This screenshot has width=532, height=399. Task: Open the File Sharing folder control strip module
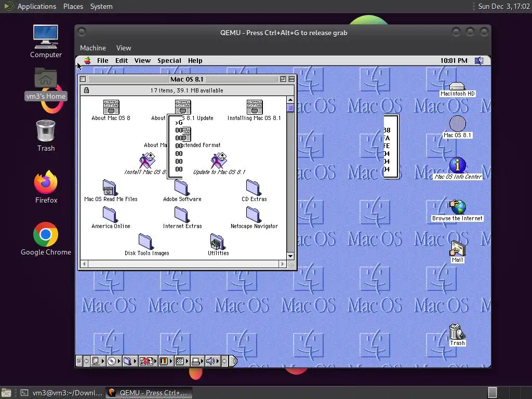[129, 362]
